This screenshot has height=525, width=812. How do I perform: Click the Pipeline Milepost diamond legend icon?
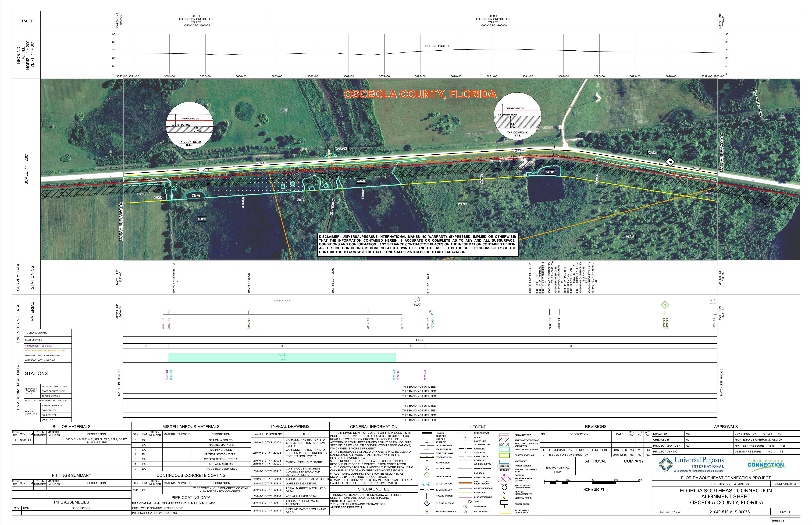427,503
